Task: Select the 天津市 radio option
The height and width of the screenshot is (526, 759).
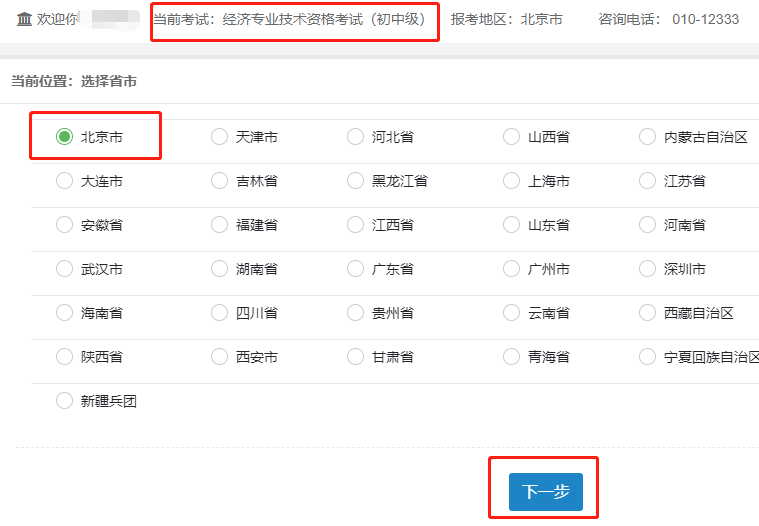Action: (x=220, y=137)
